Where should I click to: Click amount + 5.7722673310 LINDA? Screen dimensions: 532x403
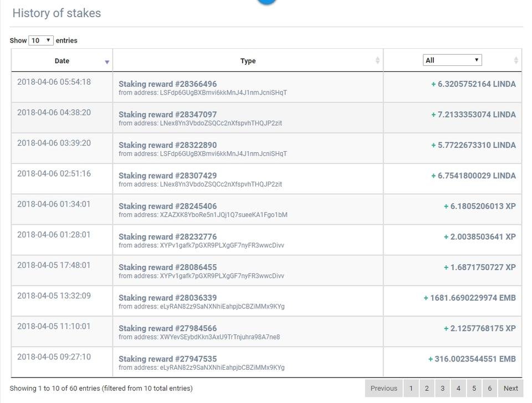[473, 145]
